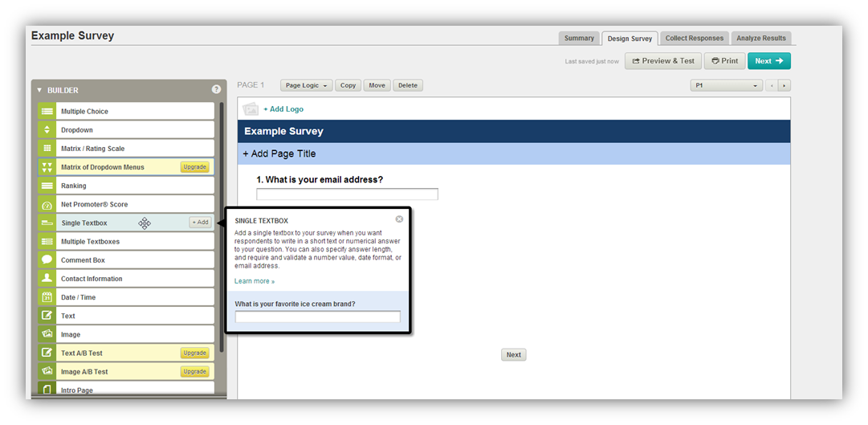Image resolution: width=868 pixels, height=425 pixels.
Task: Click the Text A/B Test icon
Action: point(47,353)
